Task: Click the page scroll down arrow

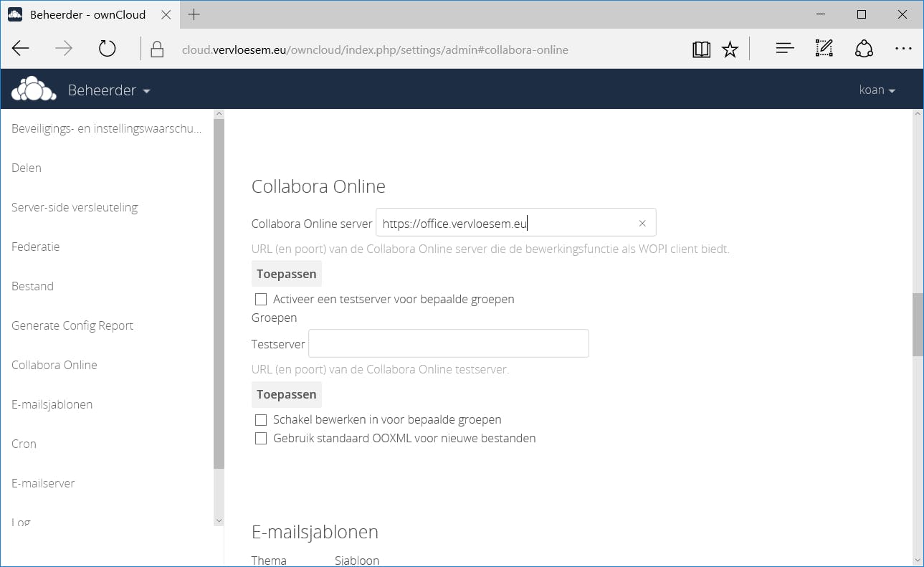Action: point(918,561)
